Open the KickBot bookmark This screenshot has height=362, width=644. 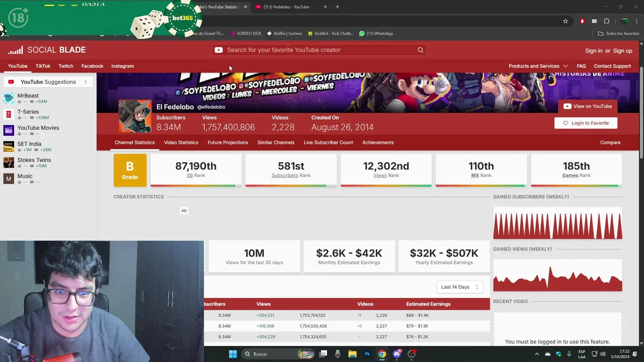[x=330, y=34]
